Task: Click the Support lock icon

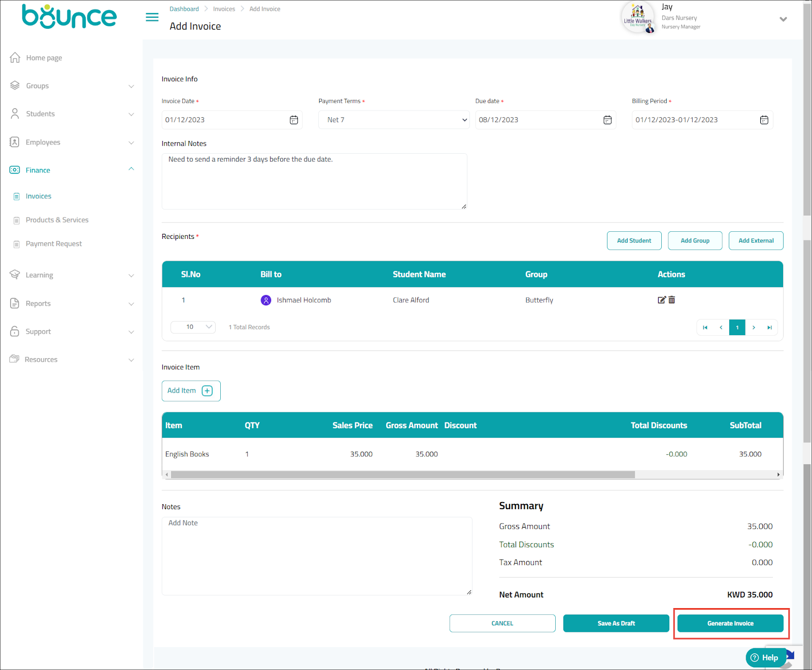Action: click(x=15, y=331)
